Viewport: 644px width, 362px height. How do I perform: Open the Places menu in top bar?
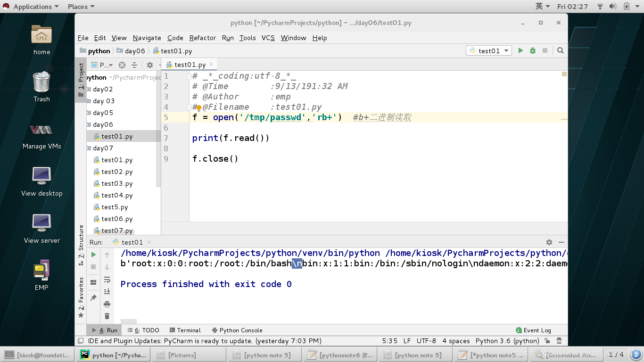click(x=81, y=7)
